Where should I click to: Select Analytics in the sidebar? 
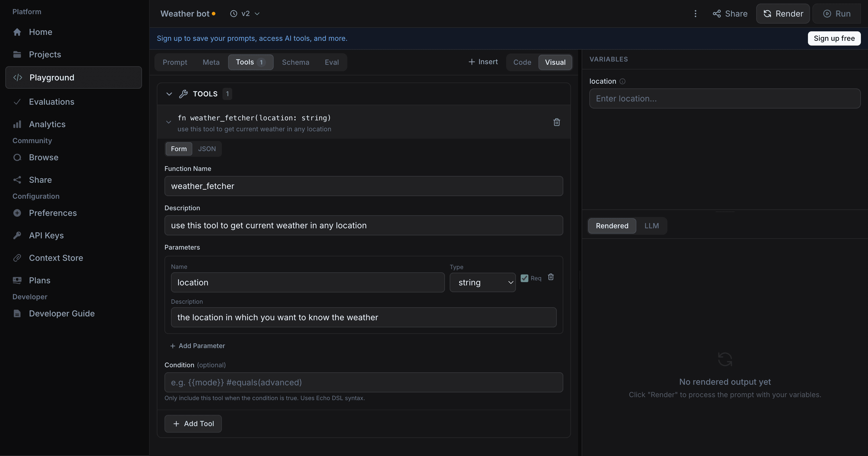coord(47,124)
